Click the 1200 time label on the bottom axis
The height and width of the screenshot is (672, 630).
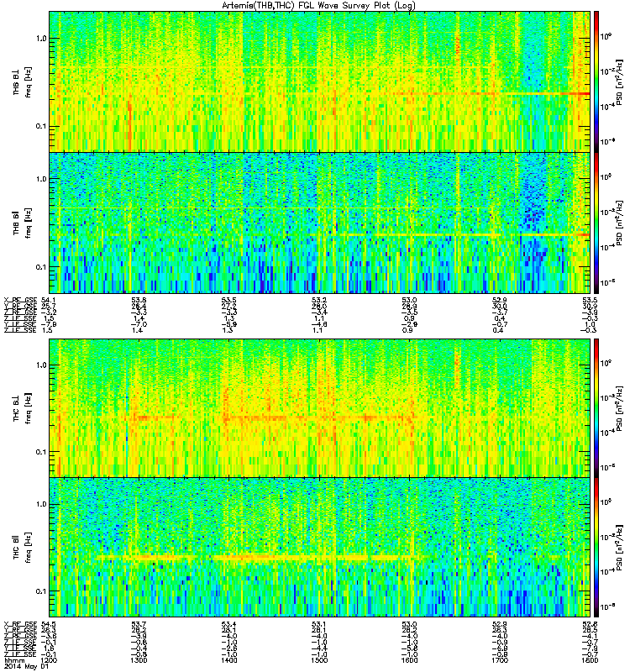click(48, 660)
